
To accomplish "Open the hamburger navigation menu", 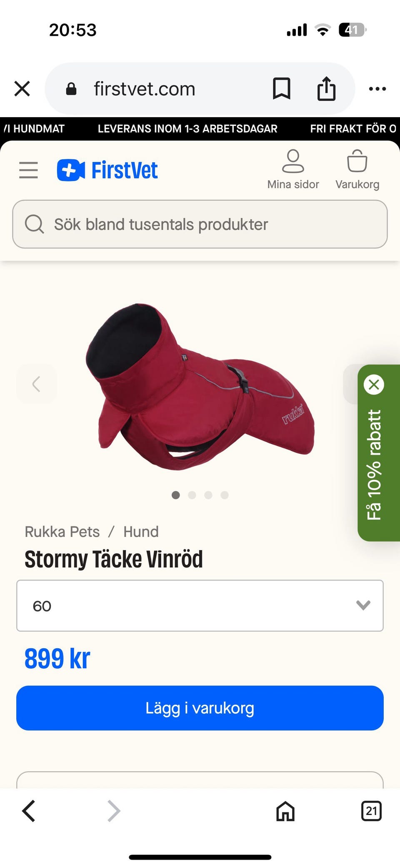I will click(x=28, y=170).
